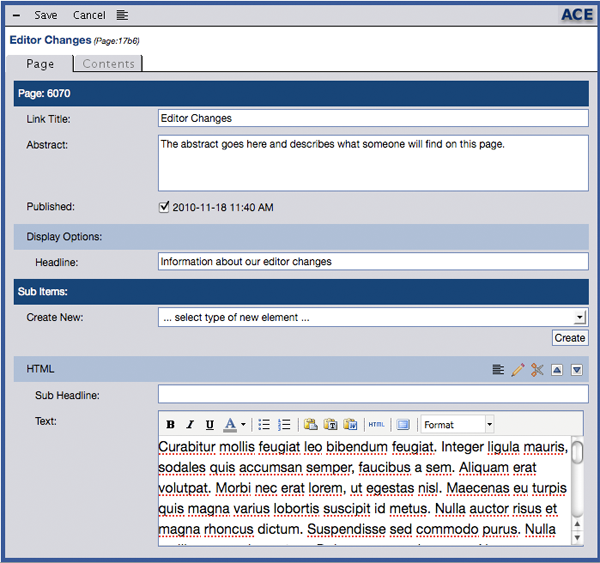This screenshot has height=563, width=600.
Task: Open the HTML source view
Action: (x=376, y=424)
